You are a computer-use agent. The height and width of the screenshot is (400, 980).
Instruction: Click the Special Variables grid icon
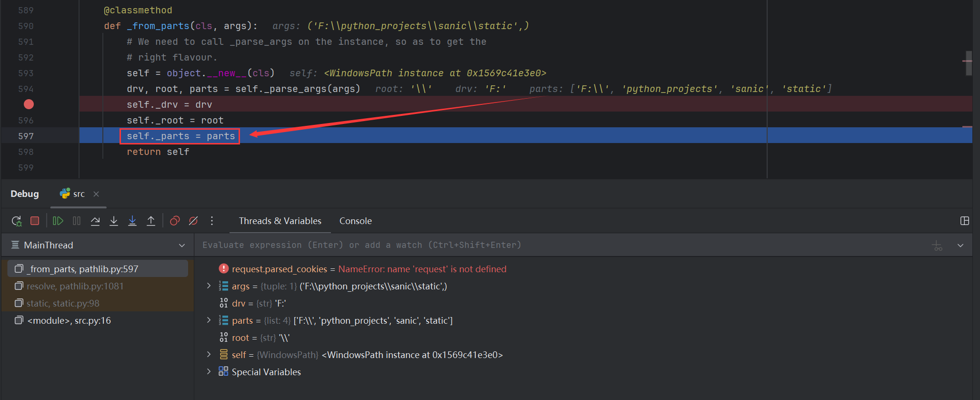223,371
